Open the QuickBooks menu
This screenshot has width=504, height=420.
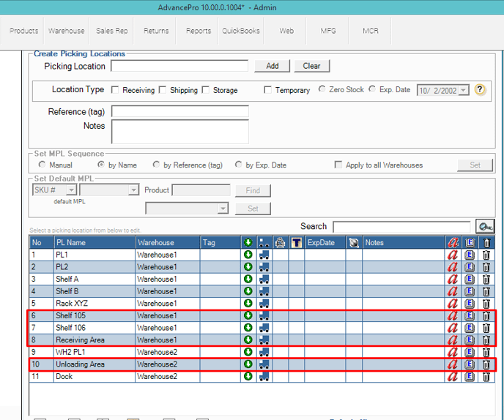point(241,31)
